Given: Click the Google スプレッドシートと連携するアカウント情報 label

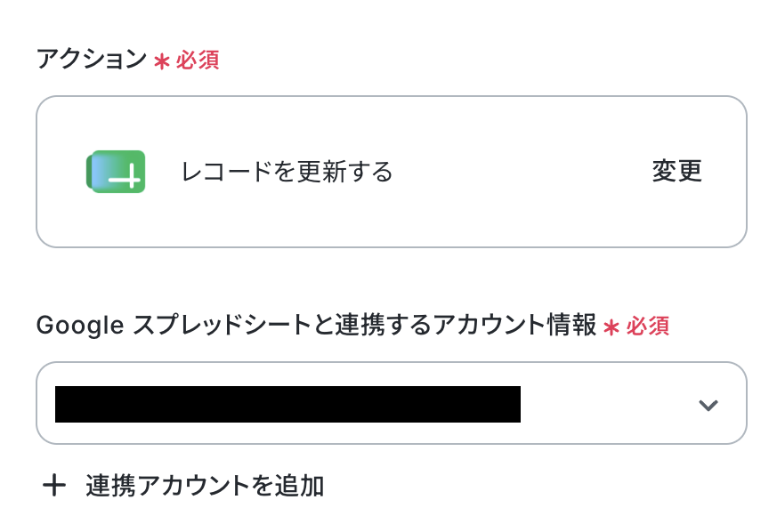Looking at the screenshot, I should pyautogui.click(x=316, y=325).
